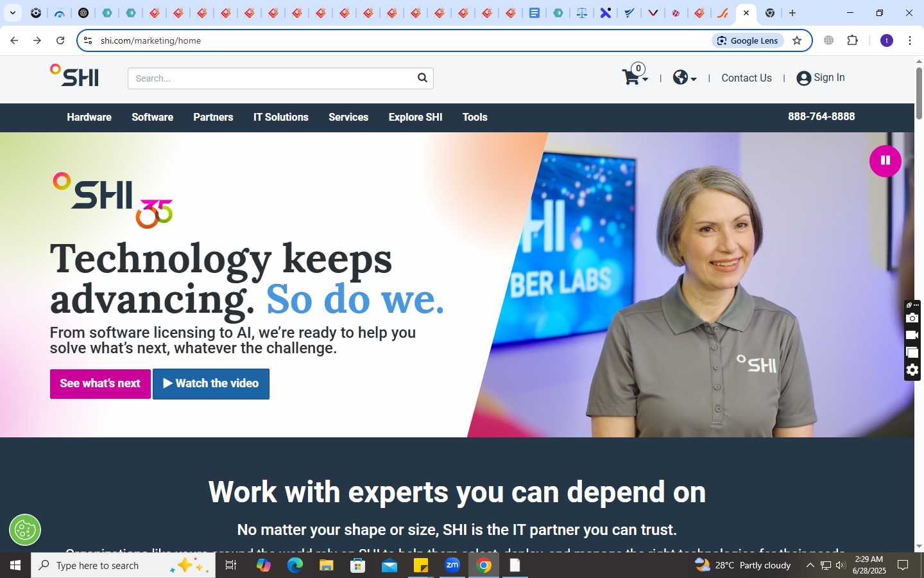924x578 pixels.
Task: Open the weather widget 28°C Partly cloudy
Action: click(743, 565)
